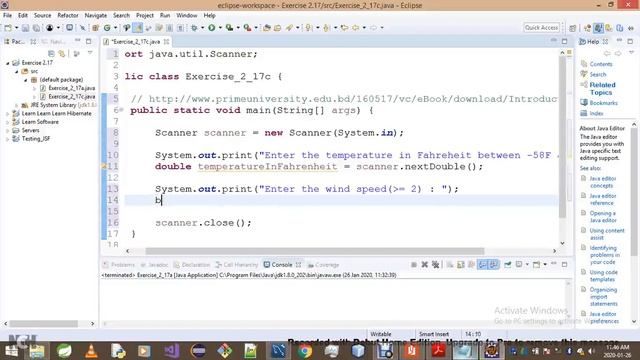Click the Coverage launch icon in the toolbar
The width and height of the screenshot is (640, 360).
[229, 28]
